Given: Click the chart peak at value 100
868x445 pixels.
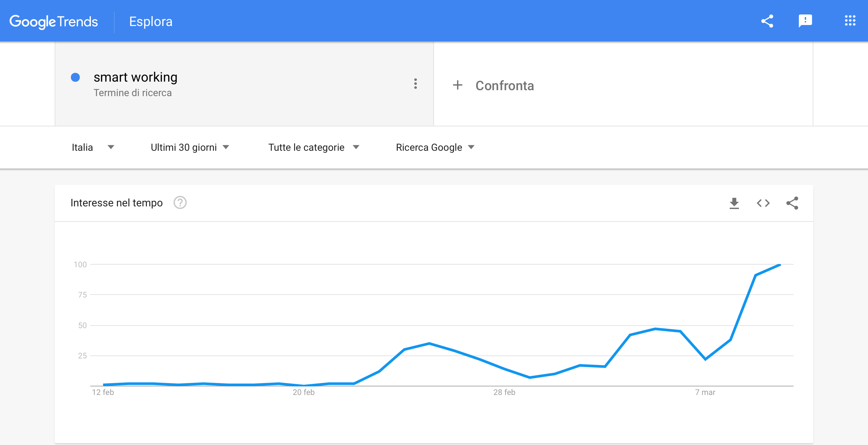Looking at the screenshot, I should (780, 265).
